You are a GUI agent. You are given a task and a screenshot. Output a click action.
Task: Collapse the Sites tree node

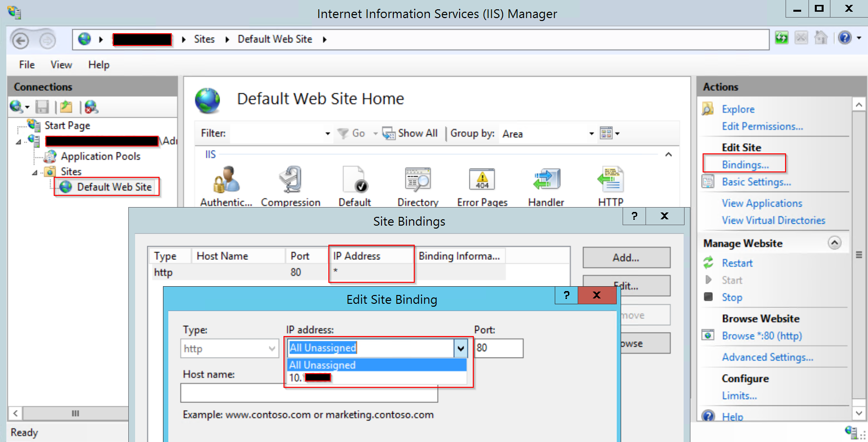(x=35, y=172)
